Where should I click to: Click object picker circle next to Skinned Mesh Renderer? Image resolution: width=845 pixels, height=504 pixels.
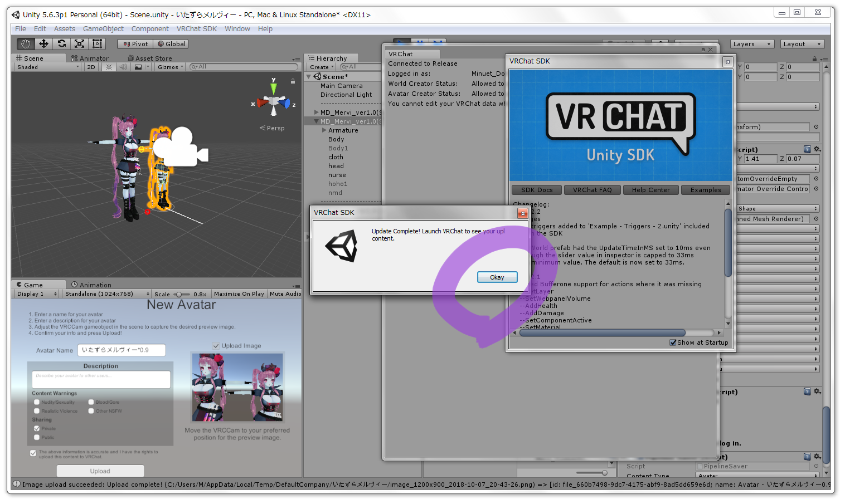(816, 219)
